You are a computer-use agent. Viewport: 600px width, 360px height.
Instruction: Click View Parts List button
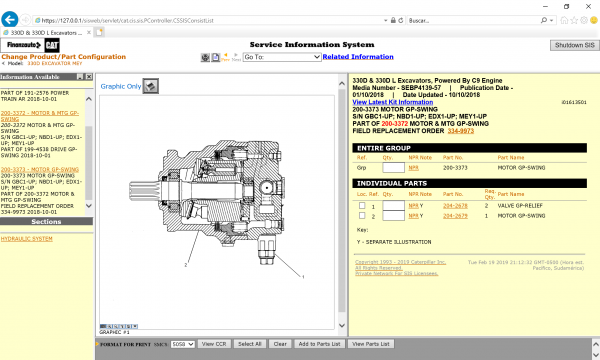point(370,344)
